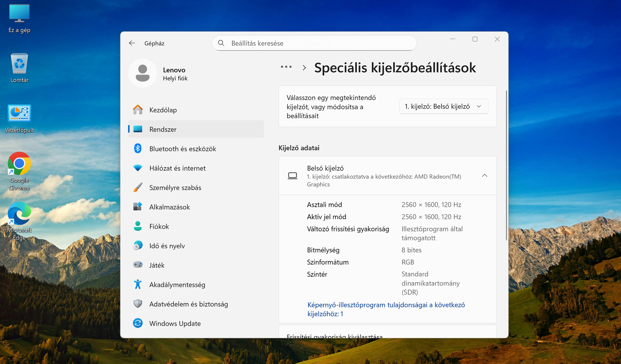621x364 pixels.
Task: Open Microsoft Edge desktop shortcut
Action: point(19,214)
